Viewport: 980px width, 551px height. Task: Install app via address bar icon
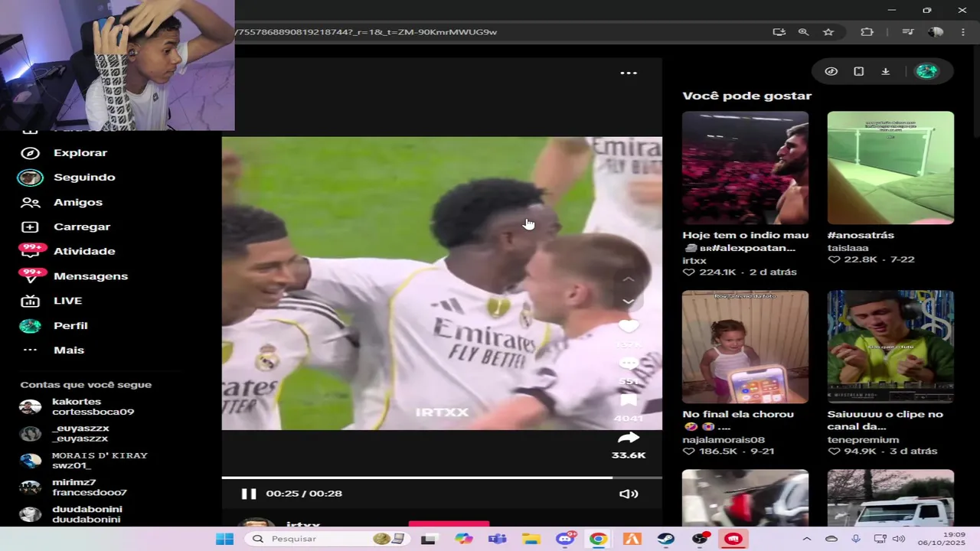point(779,32)
